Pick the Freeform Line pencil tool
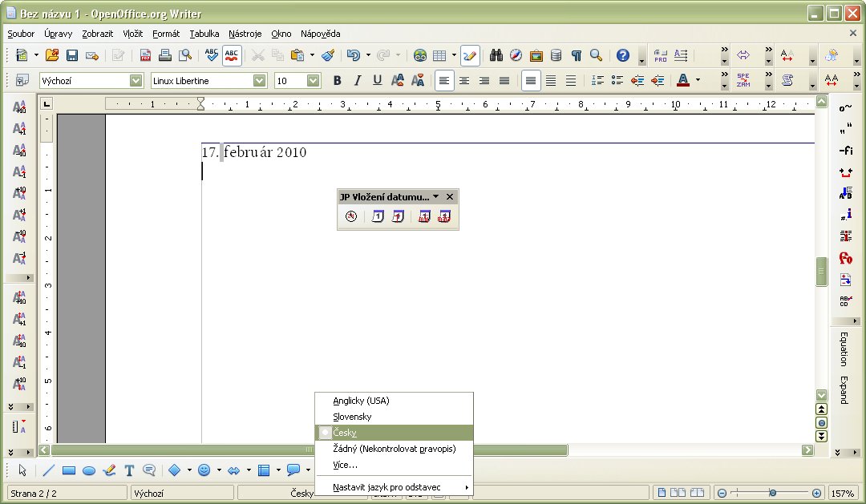The width and height of the screenshot is (866, 504). click(109, 470)
